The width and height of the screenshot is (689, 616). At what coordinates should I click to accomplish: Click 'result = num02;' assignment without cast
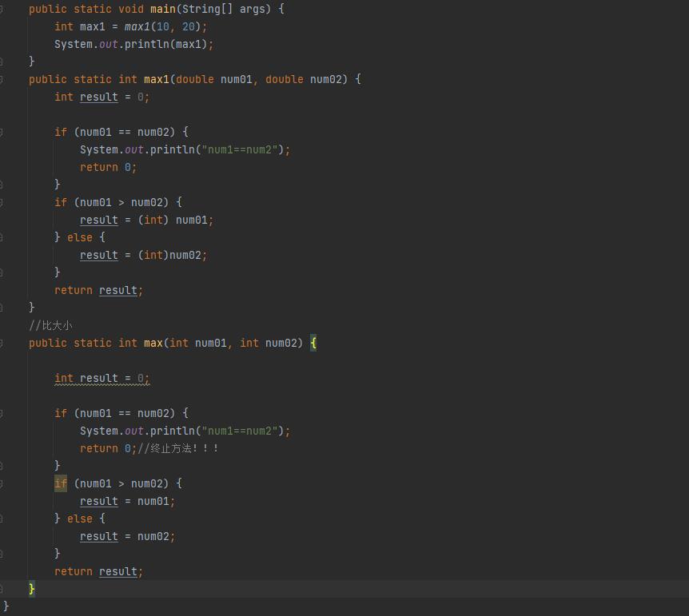(x=127, y=536)
